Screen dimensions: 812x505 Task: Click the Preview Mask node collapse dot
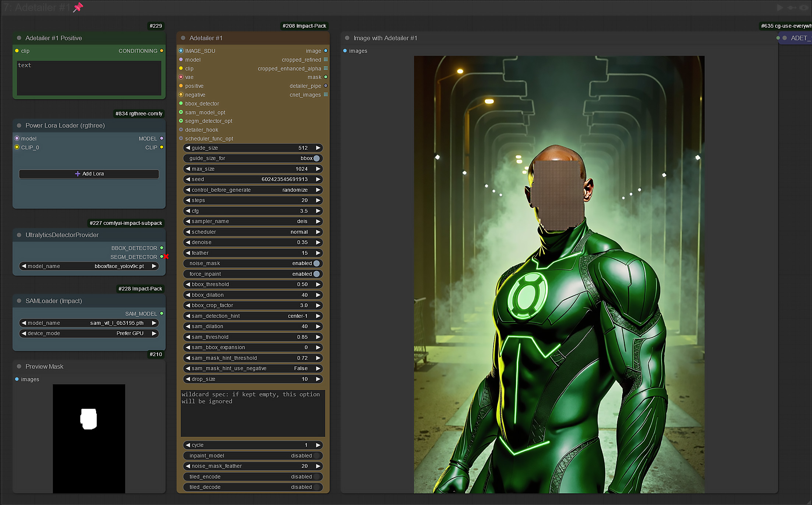[19, 367]
